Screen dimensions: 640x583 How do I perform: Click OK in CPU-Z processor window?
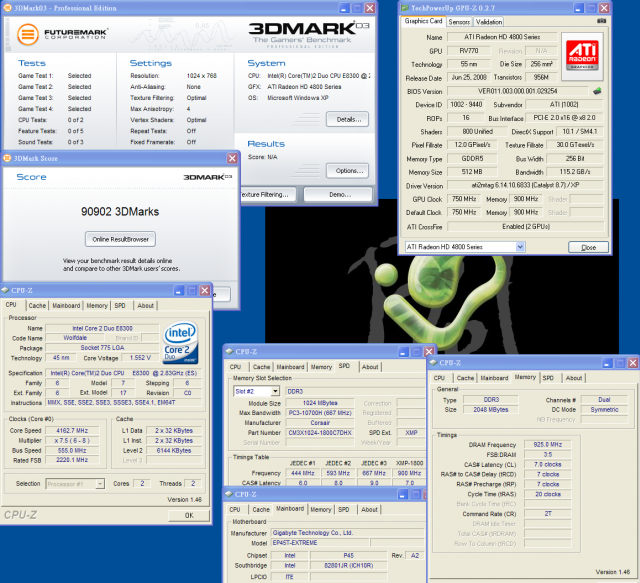189,515
